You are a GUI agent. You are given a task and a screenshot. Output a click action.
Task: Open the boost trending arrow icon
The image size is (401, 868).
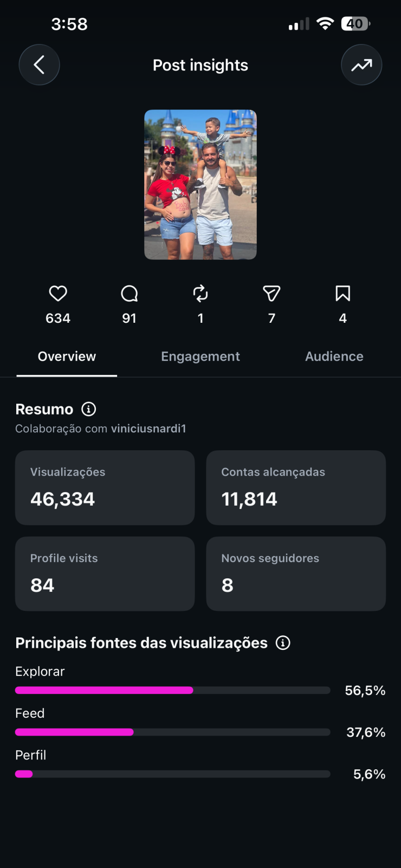click(361, 65)
